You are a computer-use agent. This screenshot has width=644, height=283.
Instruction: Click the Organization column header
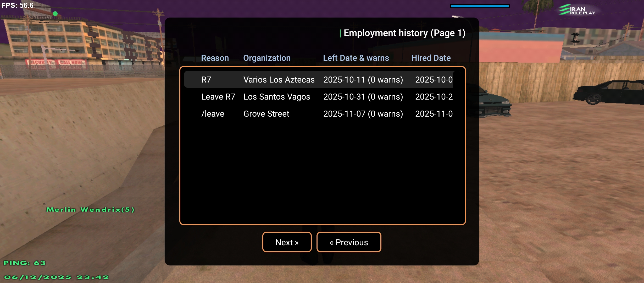coord(267,58)
